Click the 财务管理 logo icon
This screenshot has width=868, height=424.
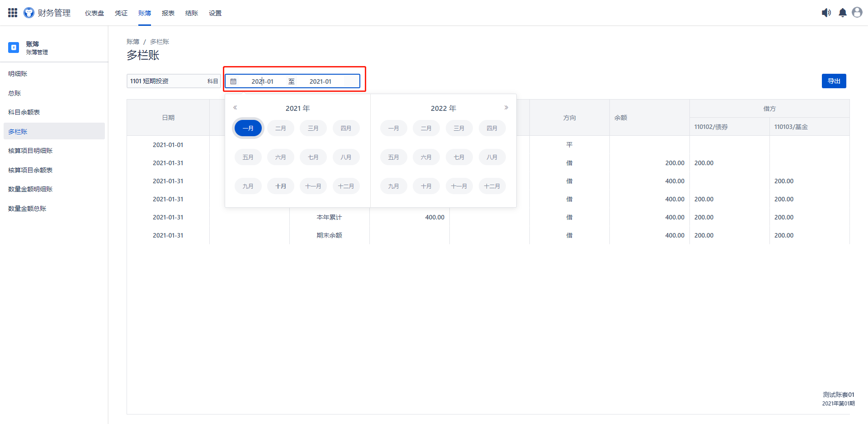coord(29,13)
